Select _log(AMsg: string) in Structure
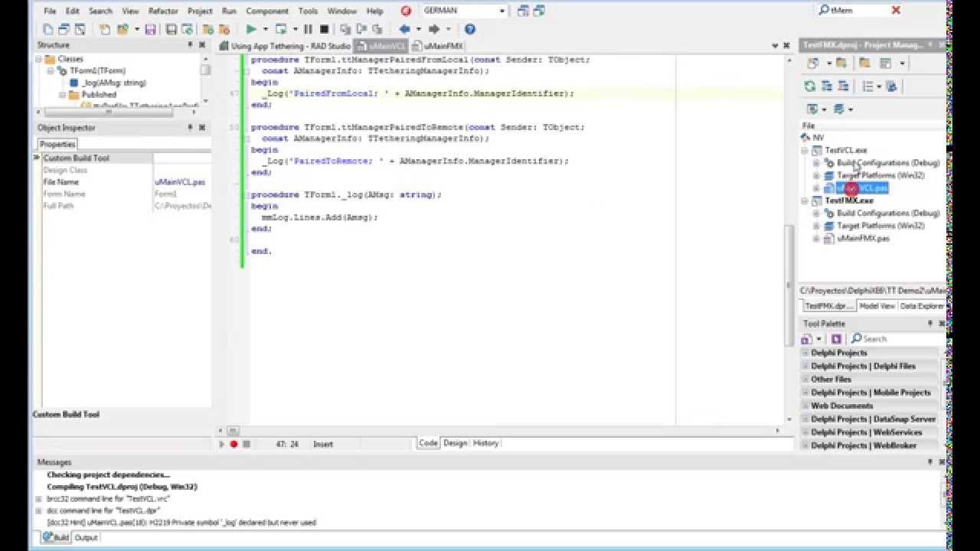Image resolution: width=980 pixels, height=551 pixels. [x=113, y=83]
